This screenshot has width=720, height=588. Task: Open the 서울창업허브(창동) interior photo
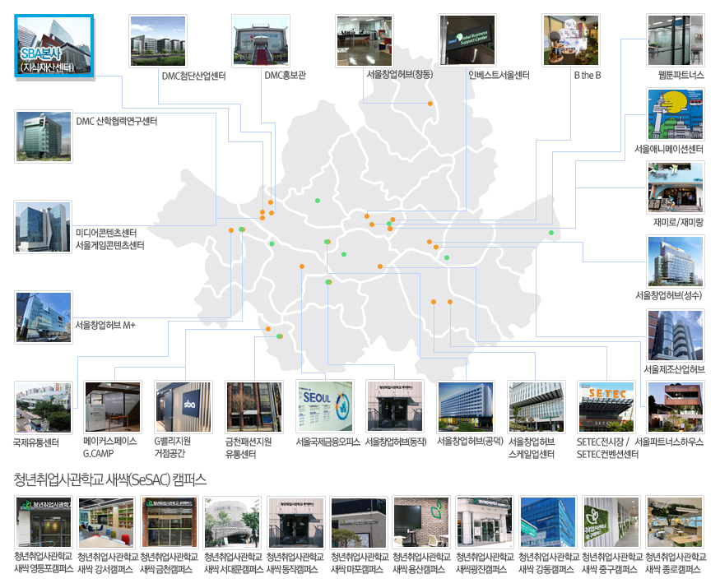tap(365, 41)
